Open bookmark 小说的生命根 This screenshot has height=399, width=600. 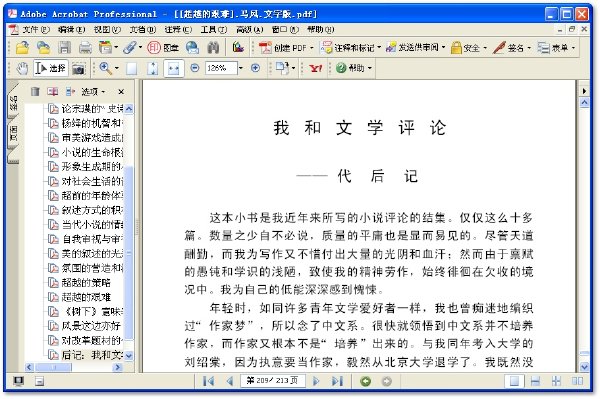pyautogui.click(x=93, y=152)
